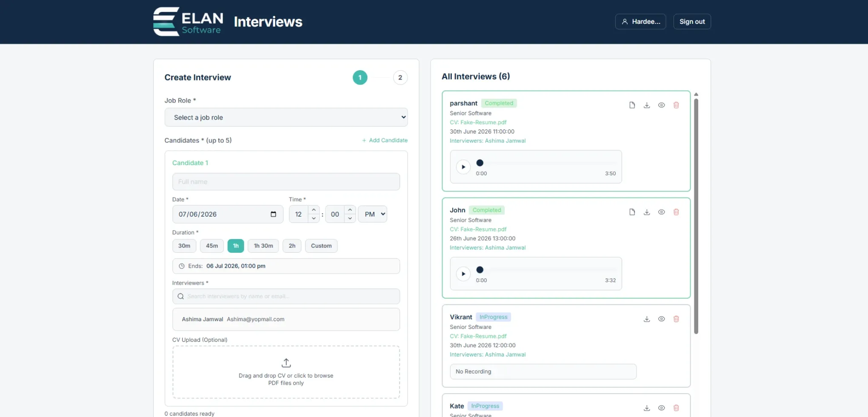
Task: Download parshant's interview recording
Action: click(x=647, y=105)
